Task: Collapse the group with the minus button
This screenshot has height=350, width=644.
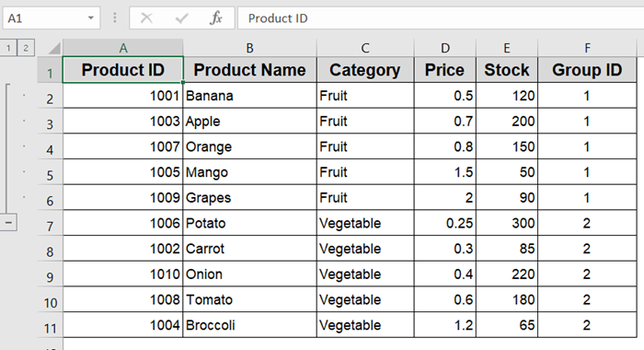Action: (8, 223)
